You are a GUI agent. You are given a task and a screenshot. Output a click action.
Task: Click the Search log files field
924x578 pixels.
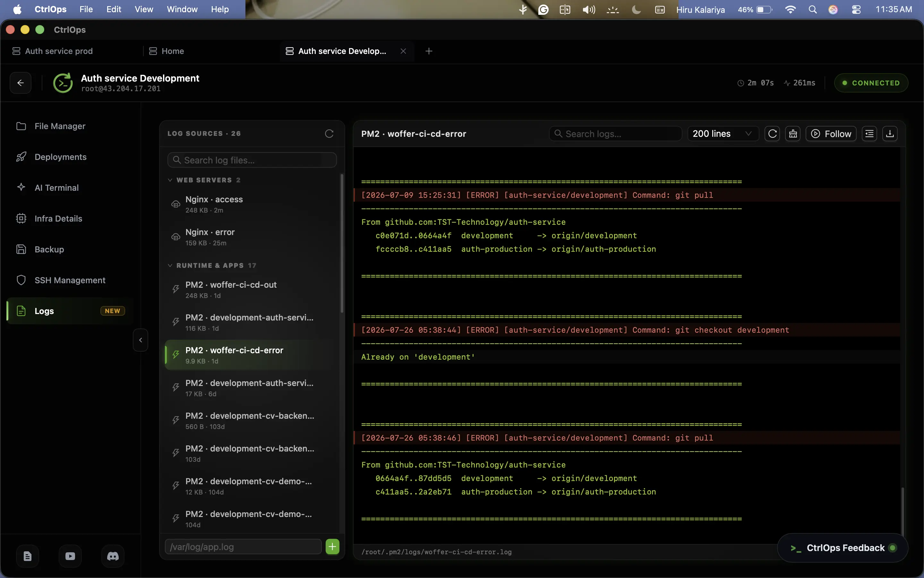[252, 160]
